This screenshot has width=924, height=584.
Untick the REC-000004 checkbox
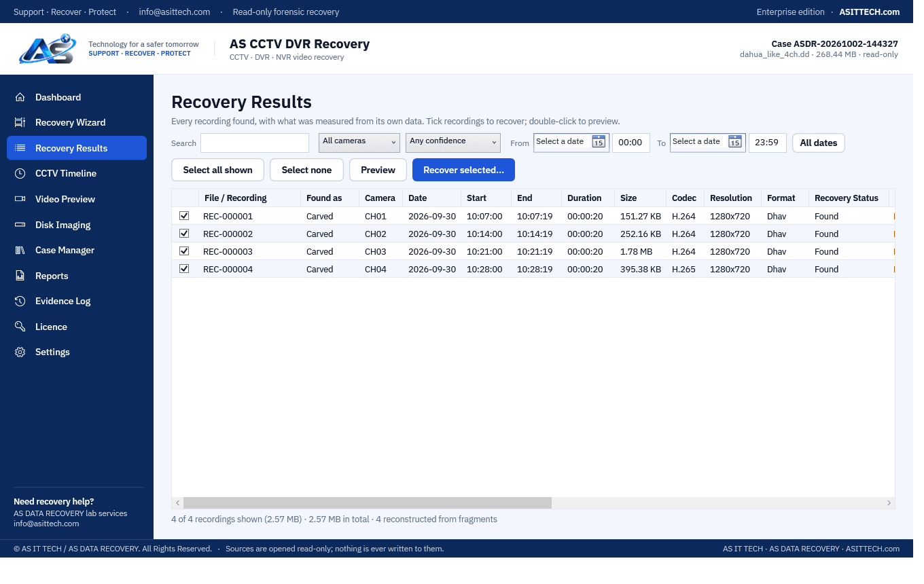[184, 269]
